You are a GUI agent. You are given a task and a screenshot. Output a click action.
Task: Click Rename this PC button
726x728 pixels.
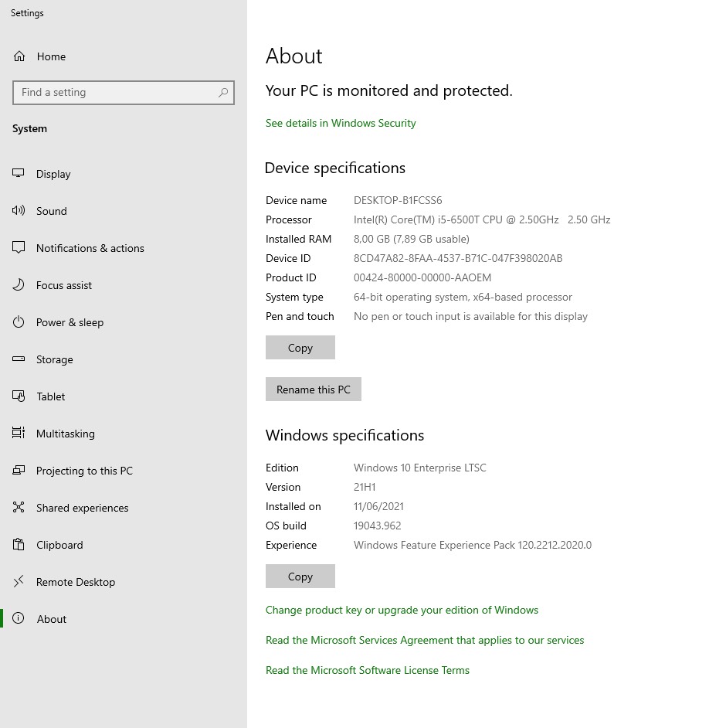click(x=313, y=389)
